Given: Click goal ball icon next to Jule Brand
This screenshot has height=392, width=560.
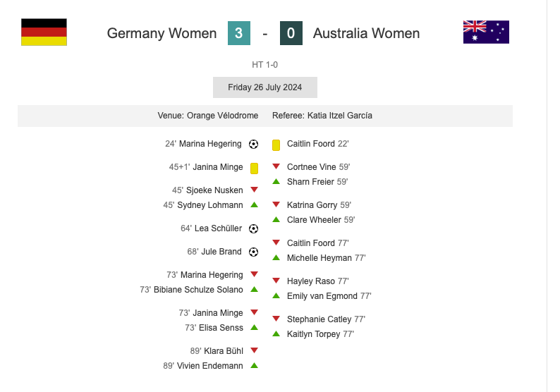Looking at the screenshot, I should [254, 252].
